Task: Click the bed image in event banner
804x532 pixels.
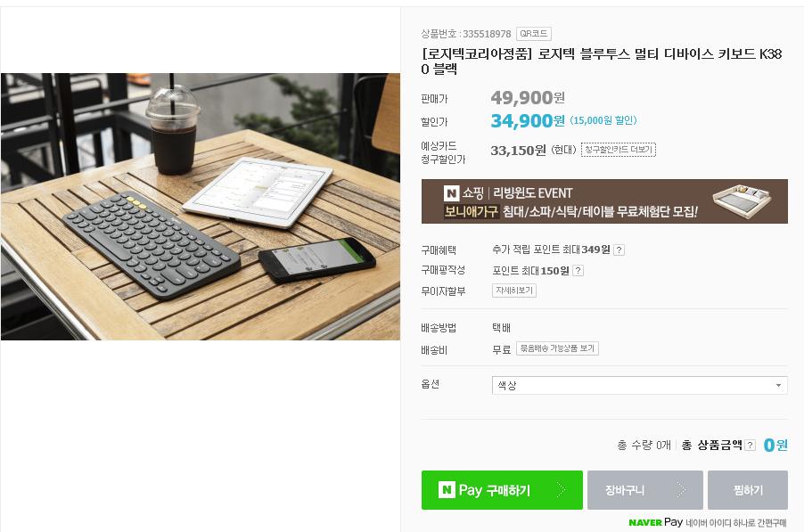Action: (742, 201)
